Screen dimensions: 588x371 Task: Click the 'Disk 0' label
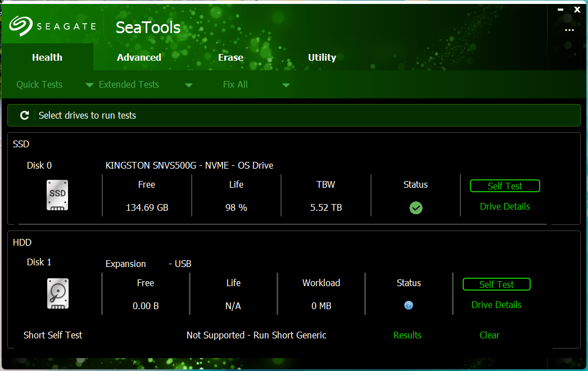coord(39,165)
